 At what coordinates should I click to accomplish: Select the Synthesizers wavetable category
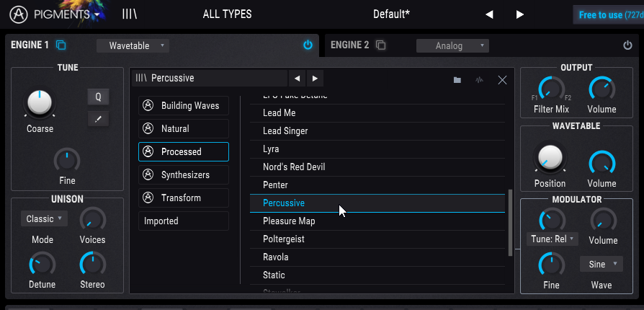point(184,174)
